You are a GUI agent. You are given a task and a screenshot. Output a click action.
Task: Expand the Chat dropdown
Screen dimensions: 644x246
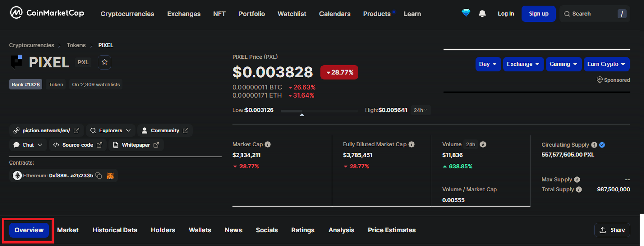(28, 145)
